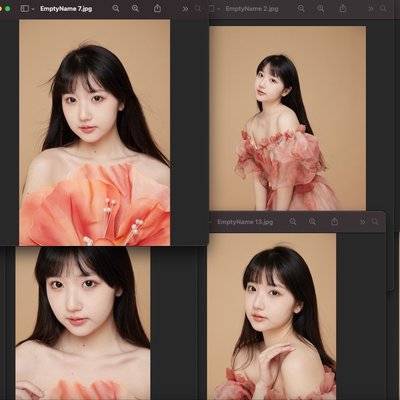Open Share menu for EmptyName 7.jpg

pos(157,8)
